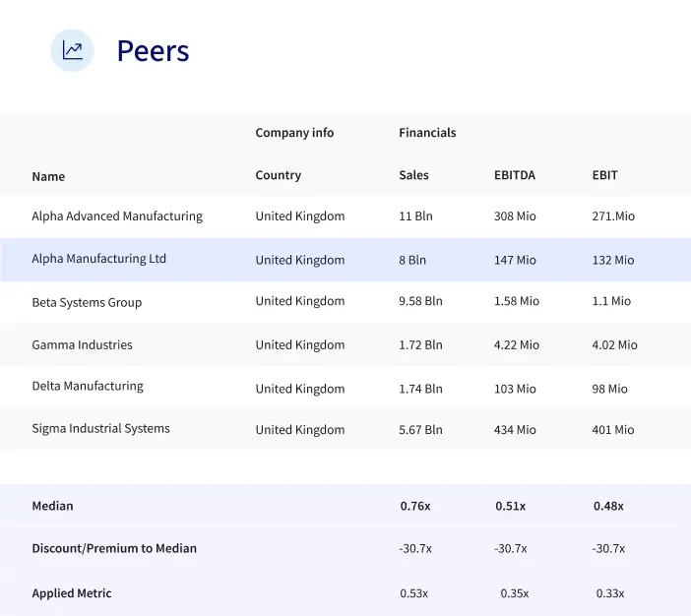The image size is (691, 616).
Task: Click United Kingdom in Sigma Industrial Systems row
Action: pos(299,430)
